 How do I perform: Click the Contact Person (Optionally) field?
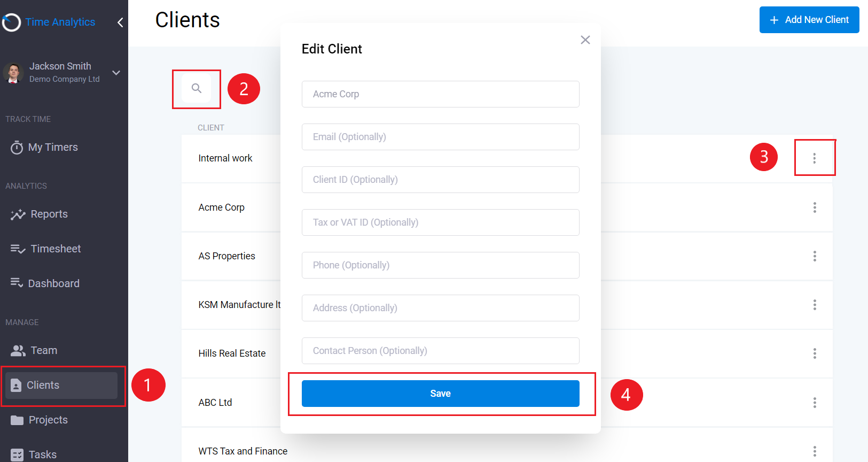click(x=441, y=351)
